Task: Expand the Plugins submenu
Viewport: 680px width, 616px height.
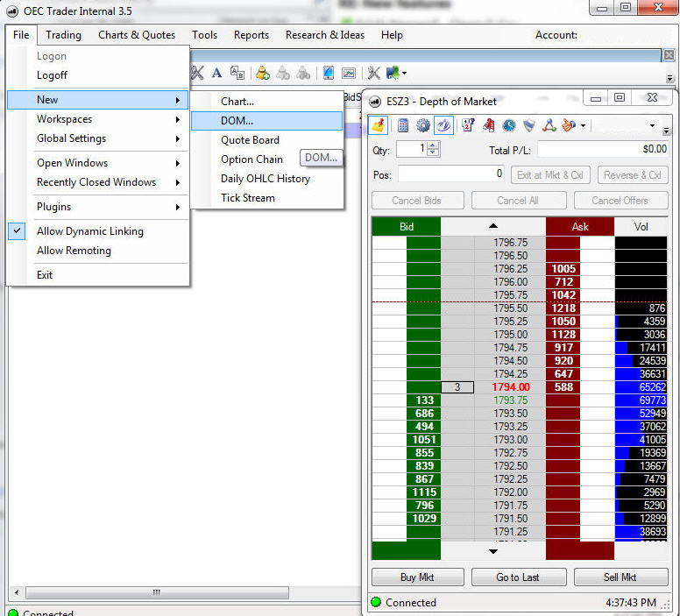Action: pos(98,207)
